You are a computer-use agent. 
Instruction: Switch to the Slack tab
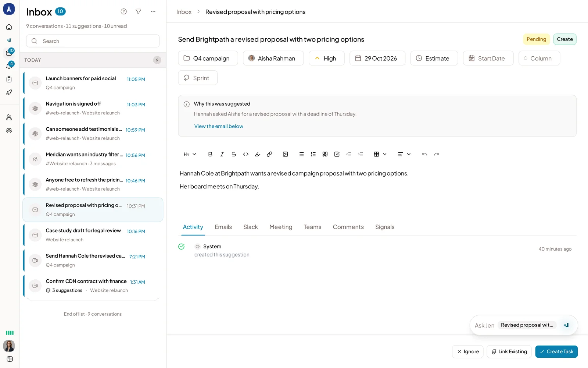tap(251, 227)
